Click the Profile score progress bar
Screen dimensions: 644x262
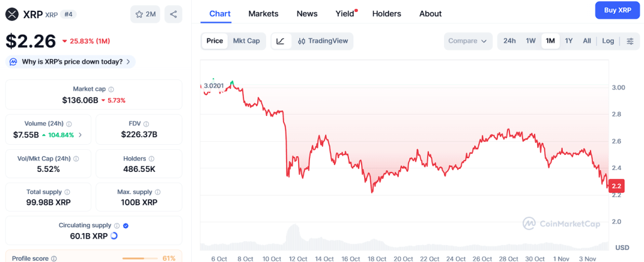tap(140, 258)
